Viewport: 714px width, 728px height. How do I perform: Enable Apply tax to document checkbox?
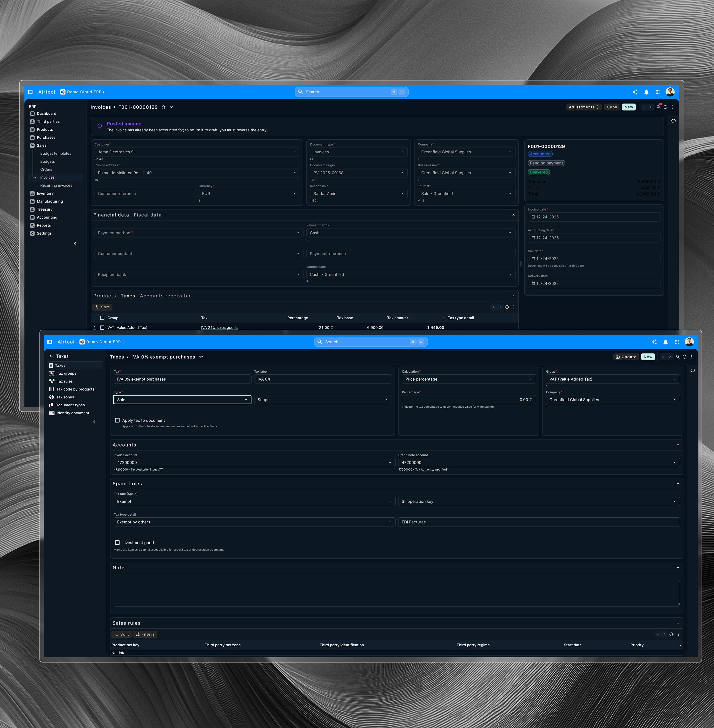[117, 420]
